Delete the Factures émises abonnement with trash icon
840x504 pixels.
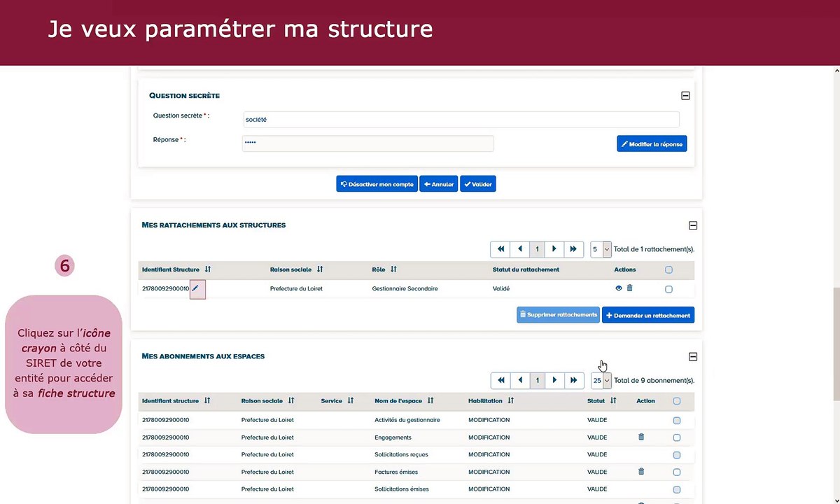641,471
